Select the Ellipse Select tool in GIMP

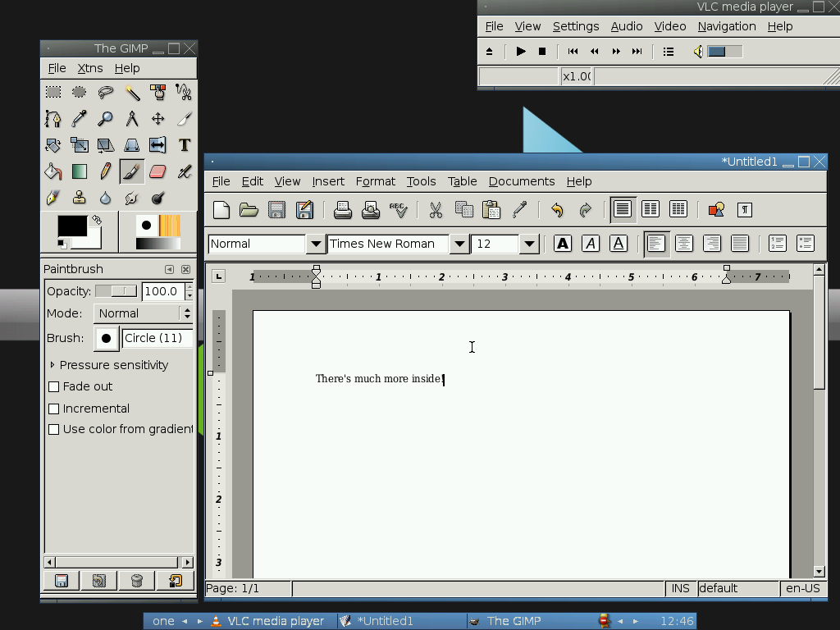click(x=80, y=92)
